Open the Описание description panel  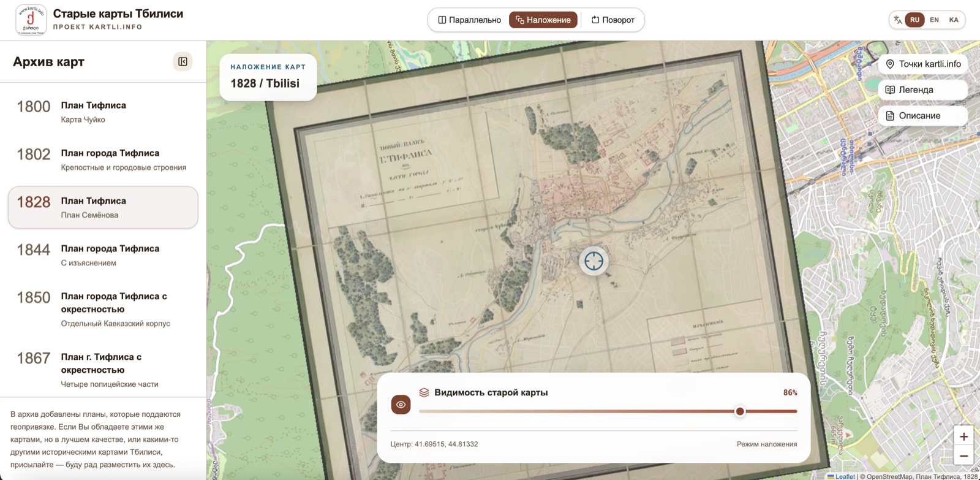923,115
